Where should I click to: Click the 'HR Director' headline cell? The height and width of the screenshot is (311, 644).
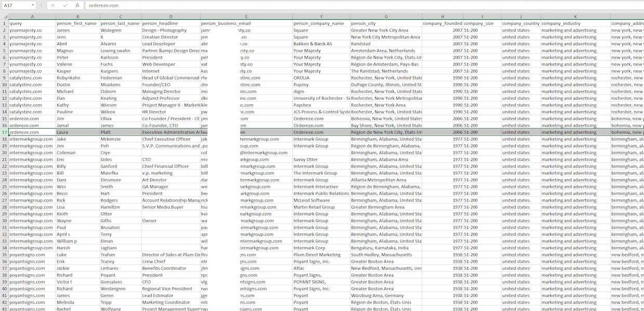click(x=171, y=112)
